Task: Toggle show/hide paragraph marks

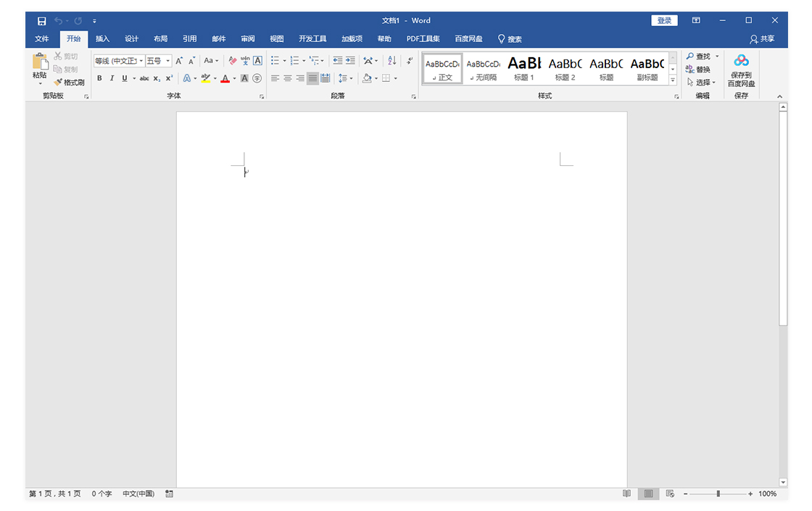Action: pos(410,61)
